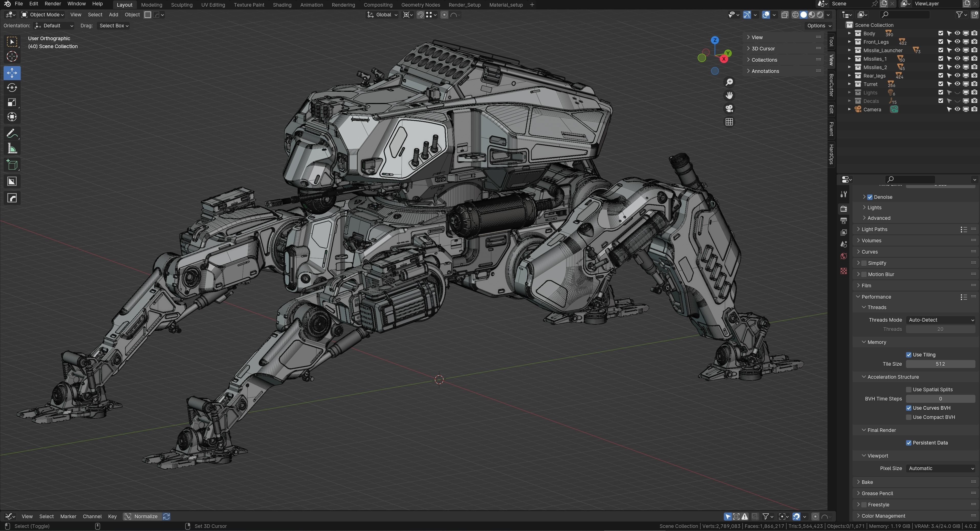Enable the Motion Blur checkbox
Image resolution: width=980 pixels, height=531 pixels.
tap(864, 274)
